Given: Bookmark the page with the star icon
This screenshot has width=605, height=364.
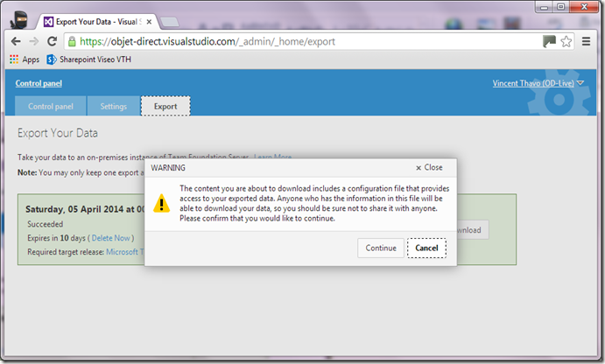Looking at the screenshot, I should pos(566,41).
